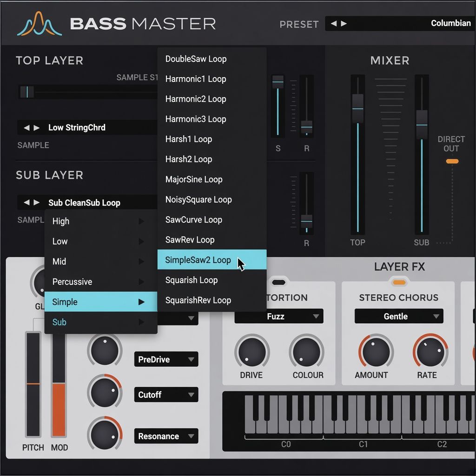
Task: Select next Sub Layer sample arrow
Action: coord(37,202)
